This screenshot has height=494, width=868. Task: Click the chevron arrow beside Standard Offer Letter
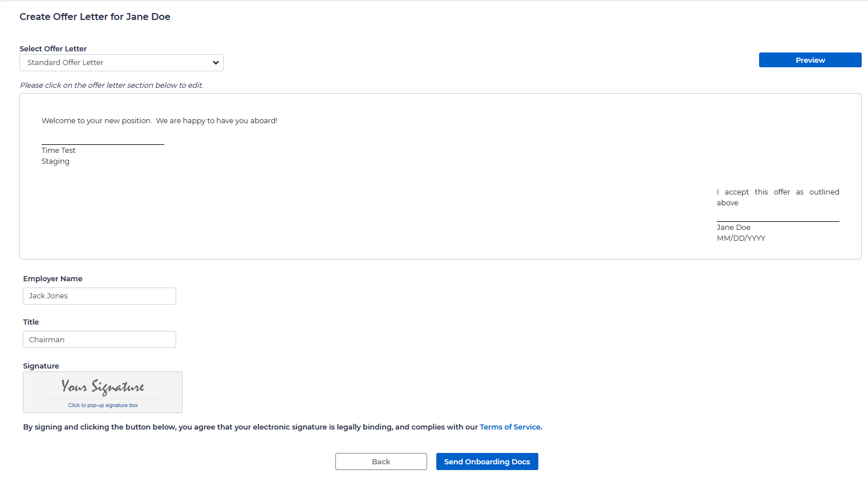pyautogui.click(x=216, y=63)
